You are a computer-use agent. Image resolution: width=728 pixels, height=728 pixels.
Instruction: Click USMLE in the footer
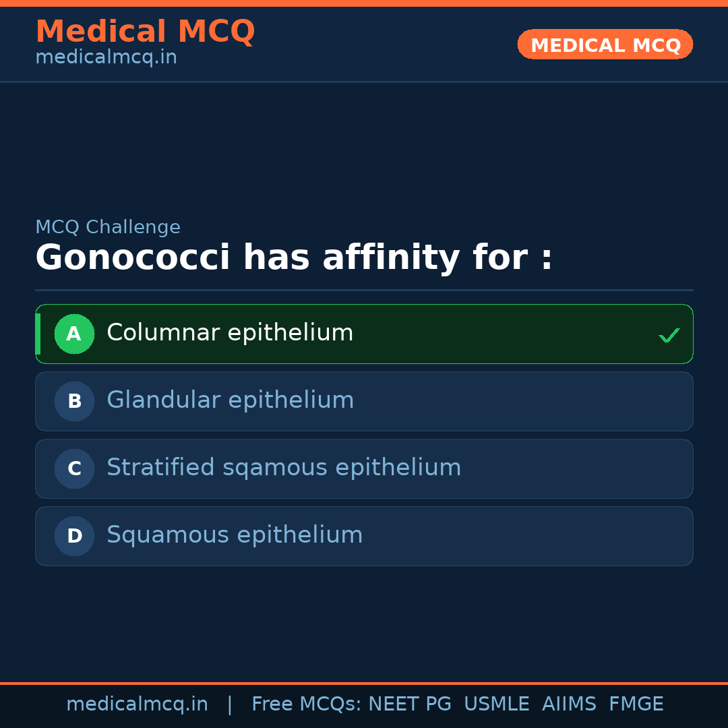(x=496, y=704)
